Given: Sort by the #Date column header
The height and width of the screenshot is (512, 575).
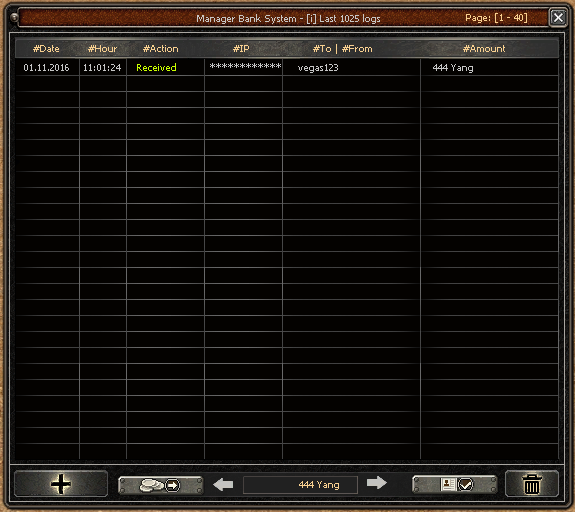Looking at the screenshot, I should tap(46, 49).
